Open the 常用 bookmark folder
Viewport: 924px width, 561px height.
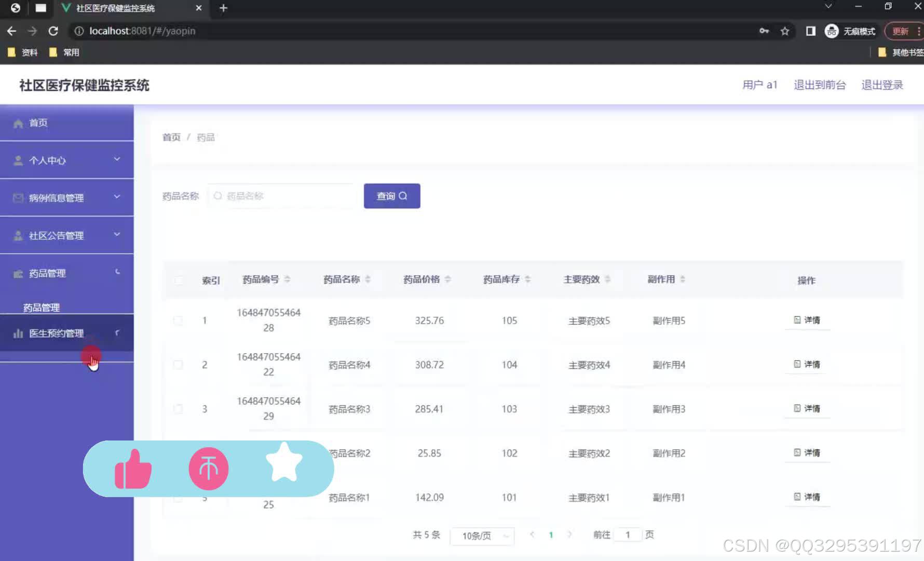pyautogui.click(x=64, y=52)
